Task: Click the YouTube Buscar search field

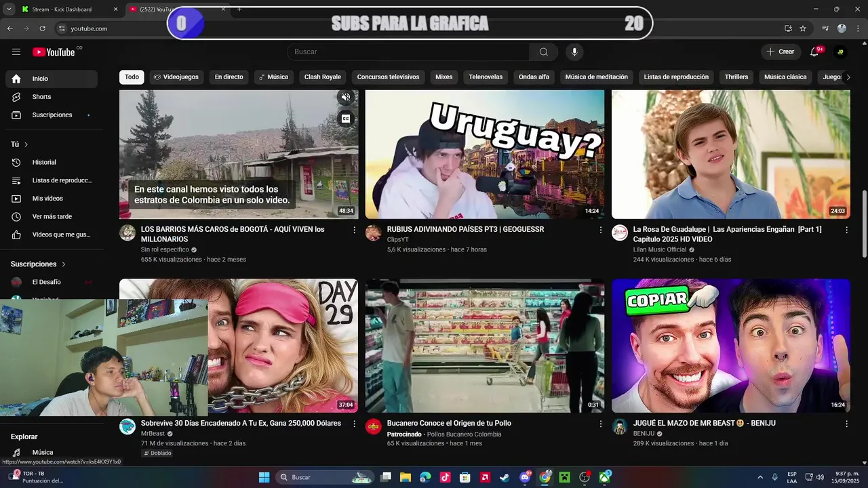Action: click(x=408, y=52)
